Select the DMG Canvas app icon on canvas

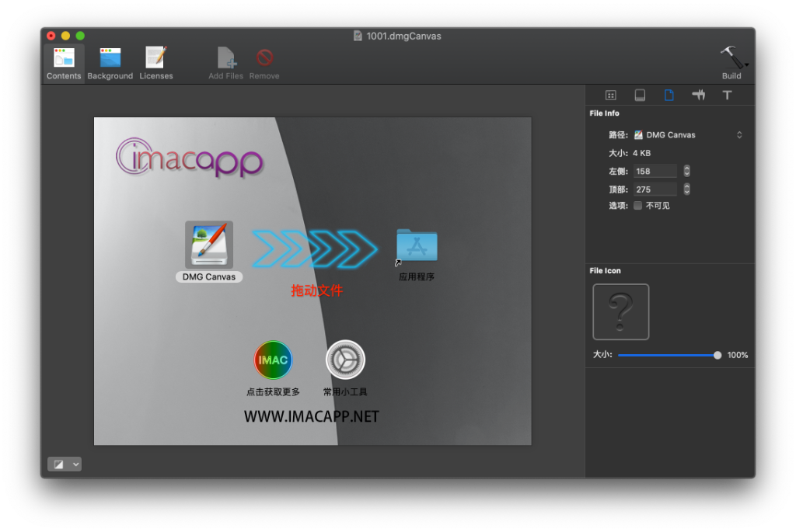[x=209, y=245]
